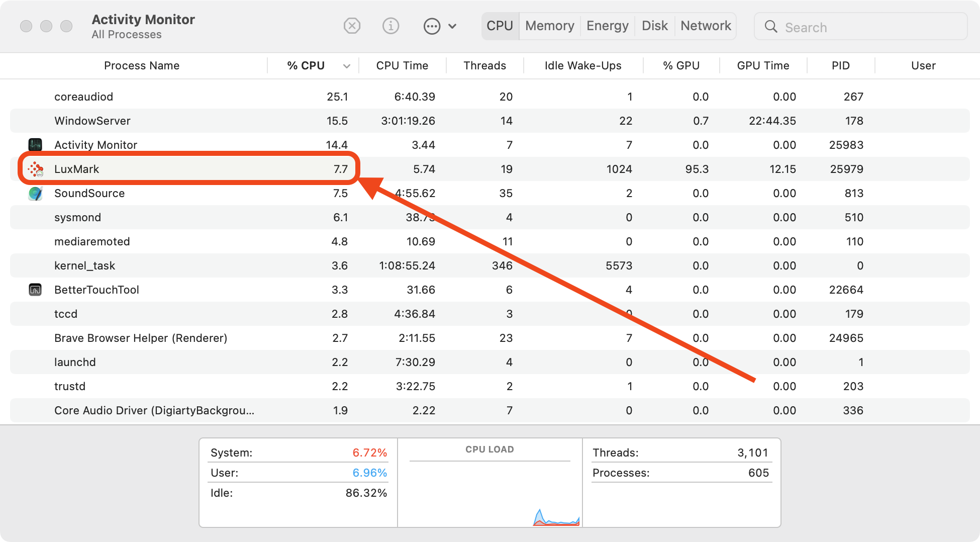Click LuxMark's 95.3 % GPU value
Screen dimensions: 980x542
(697, 169)
